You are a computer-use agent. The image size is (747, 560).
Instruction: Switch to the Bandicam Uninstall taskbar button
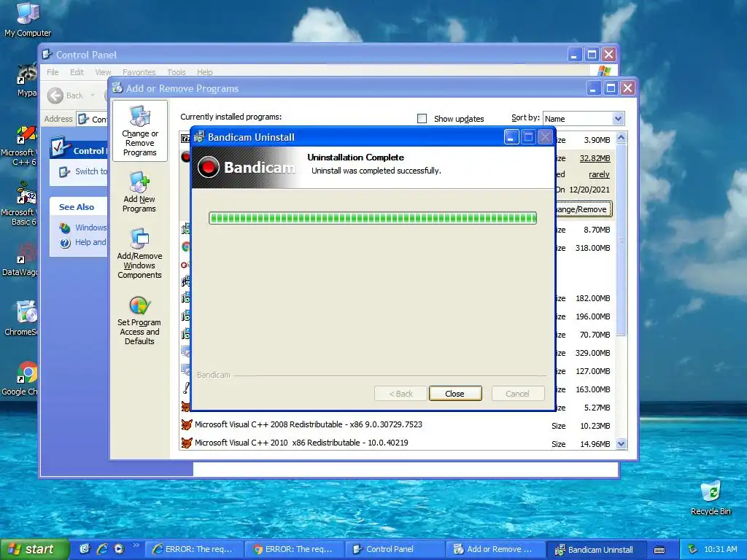(595, 549)
